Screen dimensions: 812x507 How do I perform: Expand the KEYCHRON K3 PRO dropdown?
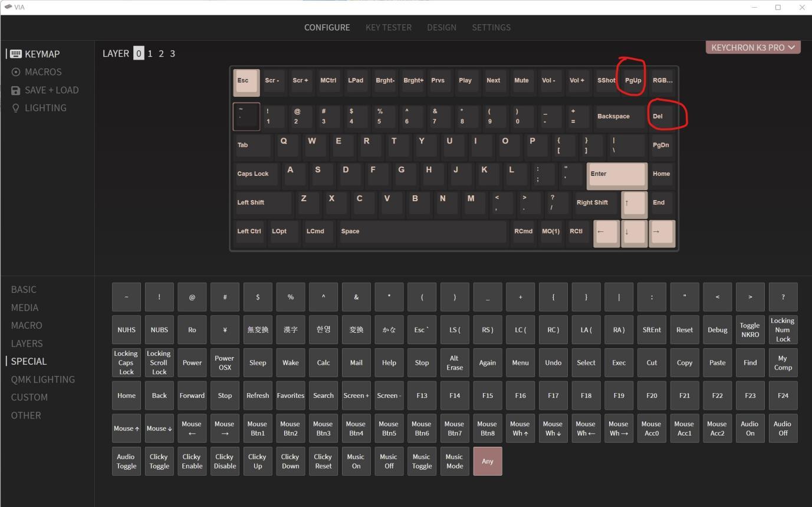(753, 47)
